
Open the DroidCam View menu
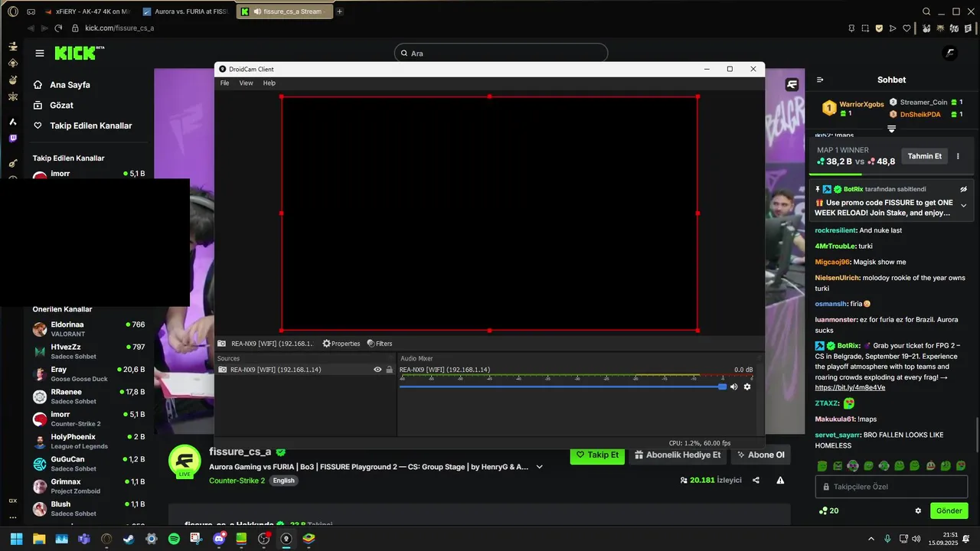click(x=246, y=83)
